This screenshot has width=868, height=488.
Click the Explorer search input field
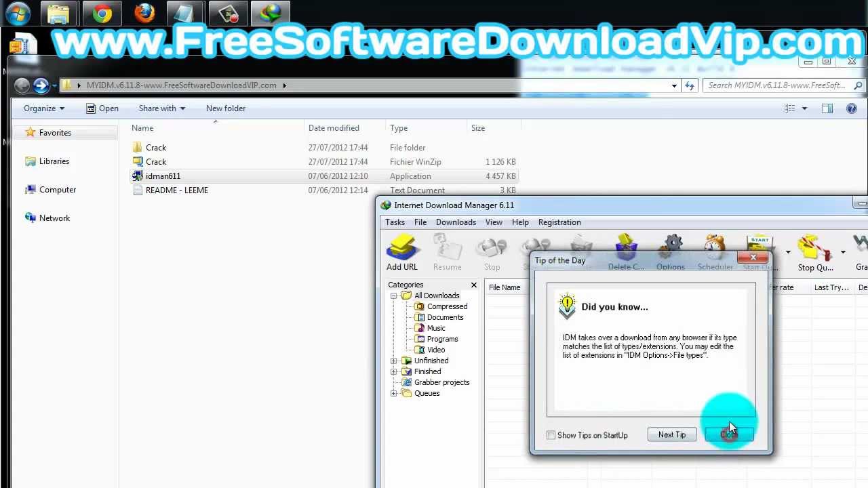click(x=783, y=85)
